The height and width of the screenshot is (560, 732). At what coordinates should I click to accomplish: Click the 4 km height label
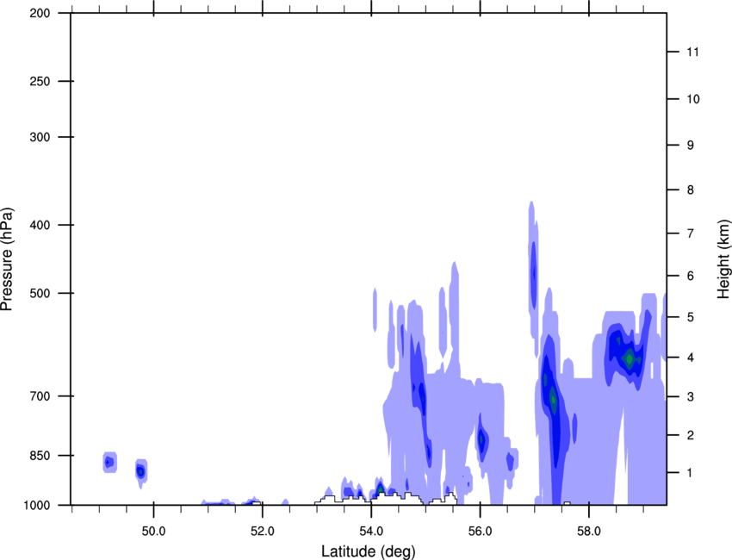691,358
